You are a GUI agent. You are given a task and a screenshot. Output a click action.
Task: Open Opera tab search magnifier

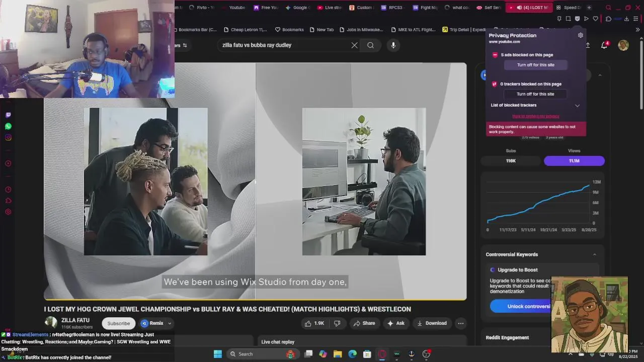608,8
